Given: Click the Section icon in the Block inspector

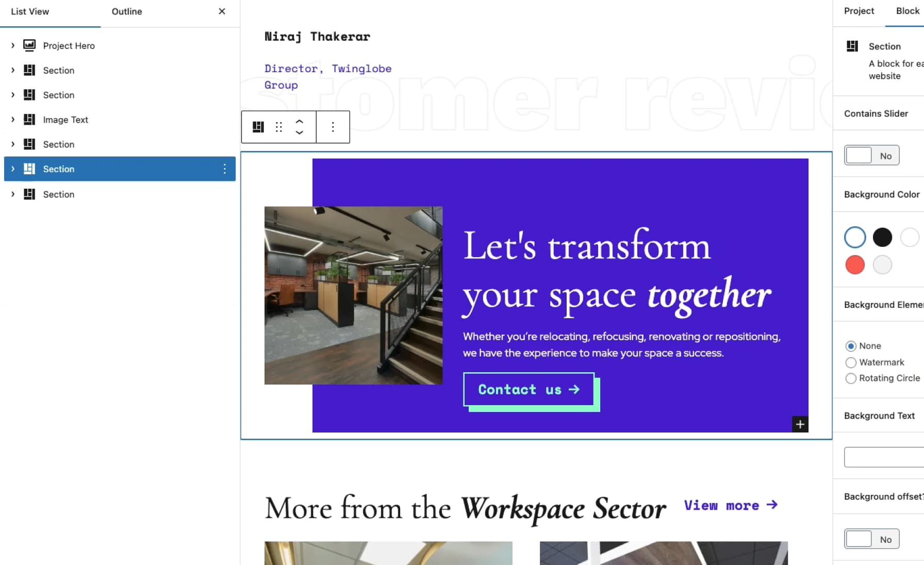Looking at the screenshot, I should [853, 46].
